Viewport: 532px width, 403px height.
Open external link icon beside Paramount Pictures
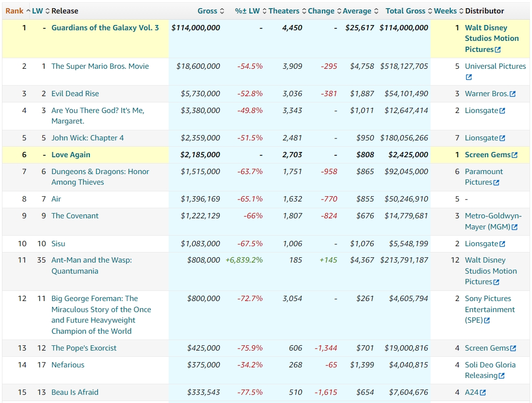(496, 182)
